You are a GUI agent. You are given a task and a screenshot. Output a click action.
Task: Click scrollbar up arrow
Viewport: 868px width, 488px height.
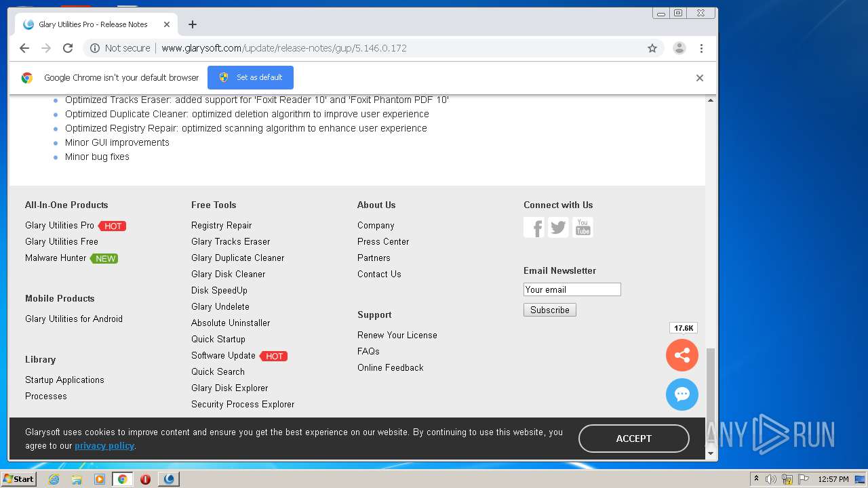click(x=711, y=100)
